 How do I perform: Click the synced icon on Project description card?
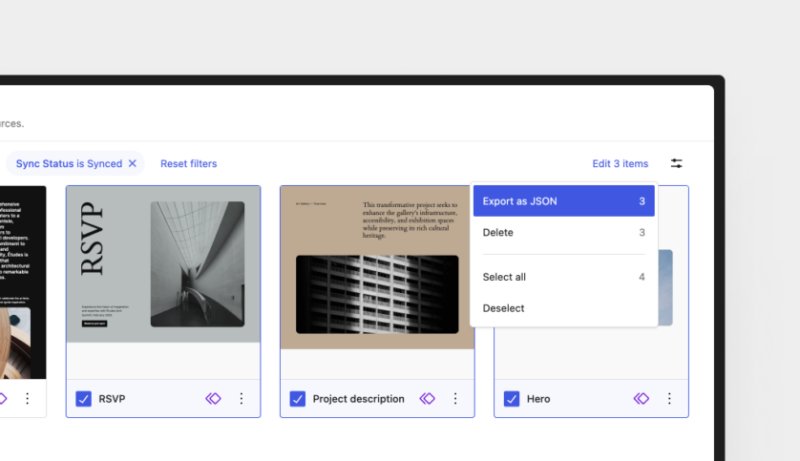[427, 398]
